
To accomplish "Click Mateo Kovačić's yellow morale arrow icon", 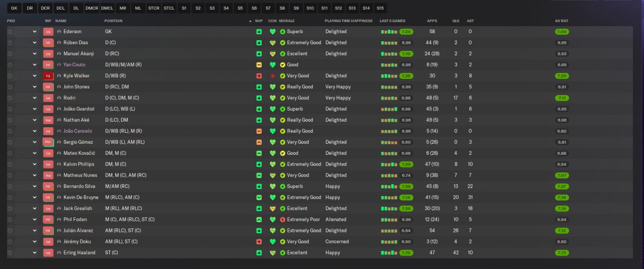I will point(283,153).
